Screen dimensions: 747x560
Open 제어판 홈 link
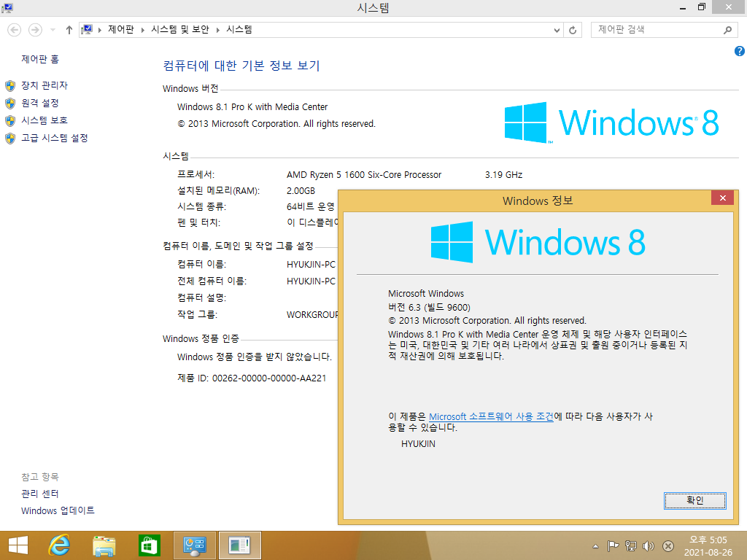[x=40, y=59]
